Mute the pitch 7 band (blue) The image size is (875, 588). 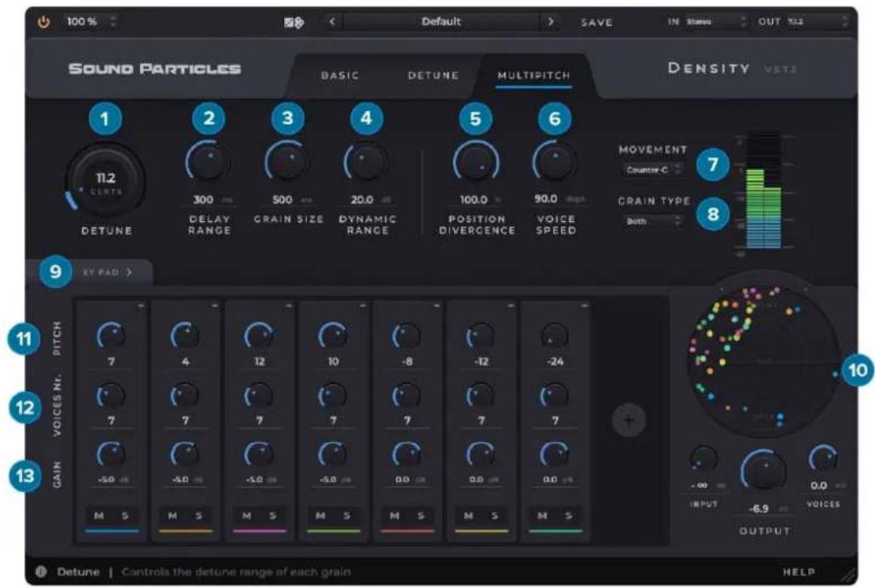99,516
